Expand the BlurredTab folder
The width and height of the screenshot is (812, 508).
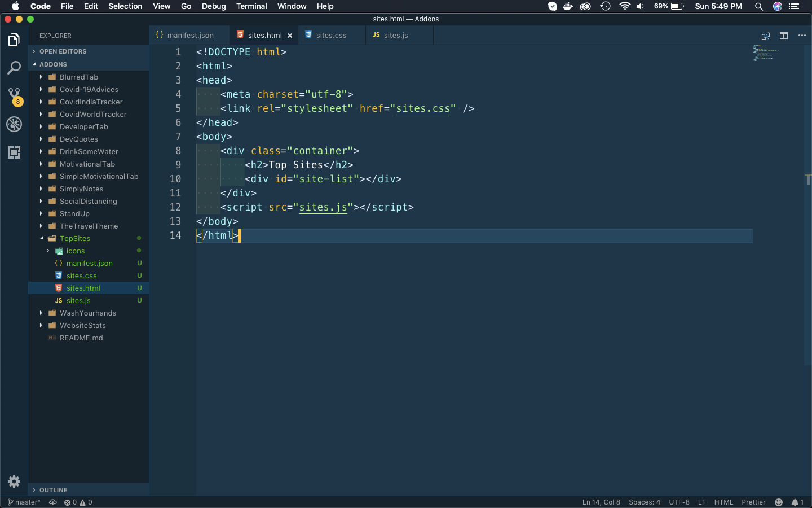[x=89, y=77]
